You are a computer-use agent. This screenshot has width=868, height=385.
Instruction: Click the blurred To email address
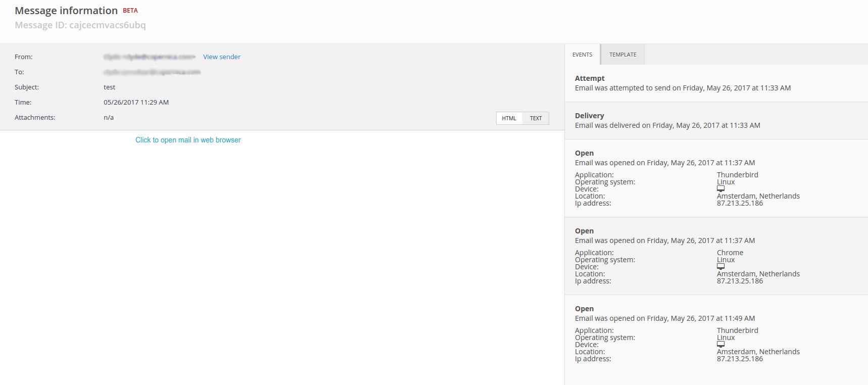152,72
